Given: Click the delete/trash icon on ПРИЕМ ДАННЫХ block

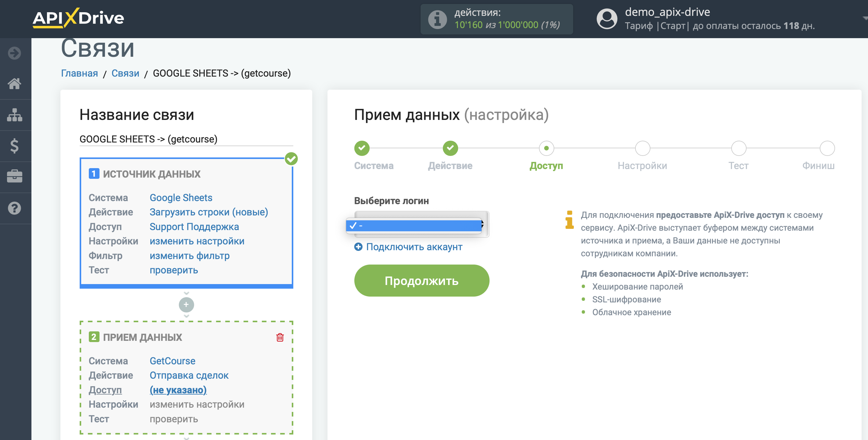Looking at the screenshot, I should (x=280, y=337).
